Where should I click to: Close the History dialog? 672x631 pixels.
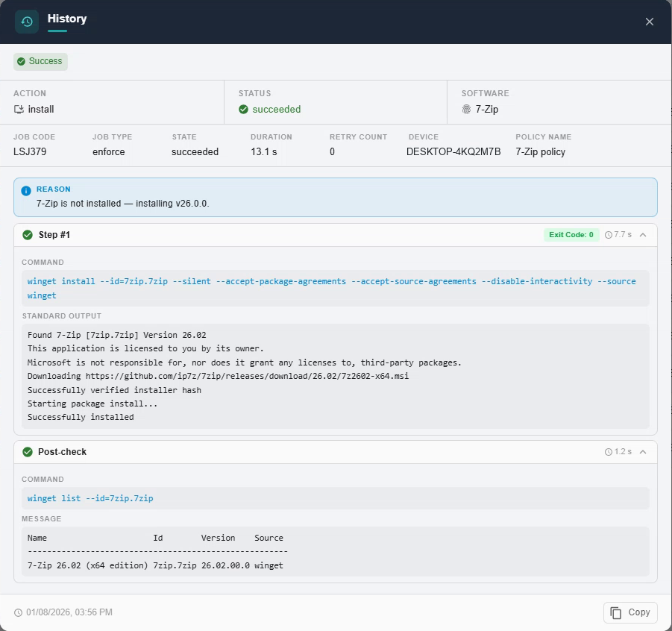point(650,22)
